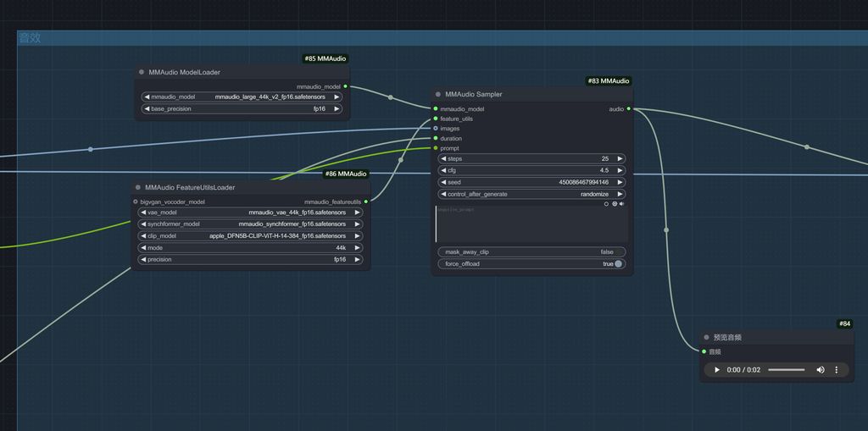Collapse the MMAudio ModelLoader node
Screen dimensions: 868x431
142,73
